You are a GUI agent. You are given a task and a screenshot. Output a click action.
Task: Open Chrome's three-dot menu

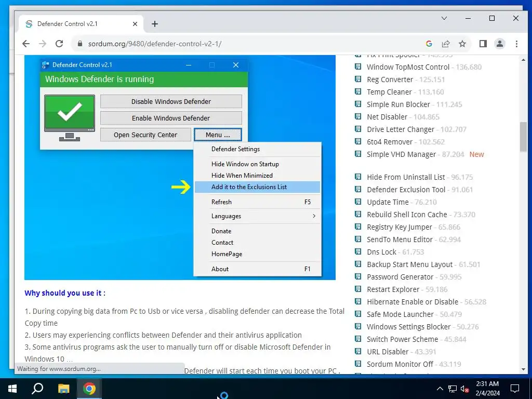pos(516,44)
